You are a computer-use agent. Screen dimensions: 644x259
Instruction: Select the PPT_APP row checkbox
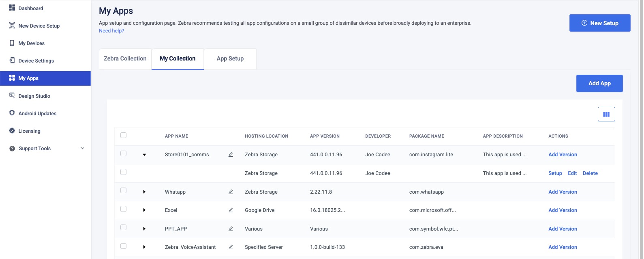click(x=124, y=227)
